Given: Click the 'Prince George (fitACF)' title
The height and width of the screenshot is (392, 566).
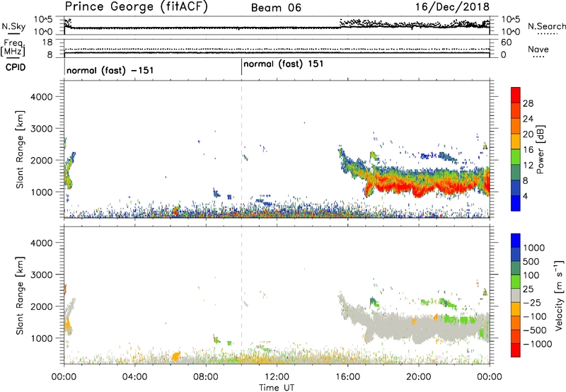Looking at the screenshot, I should pyautogui.click(x=137, y=7).
